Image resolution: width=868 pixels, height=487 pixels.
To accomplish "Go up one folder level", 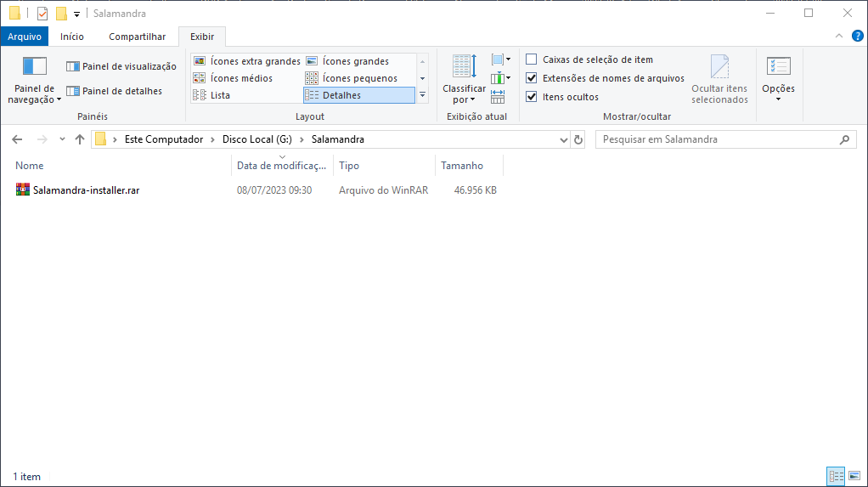I will (x=80, y=139).
